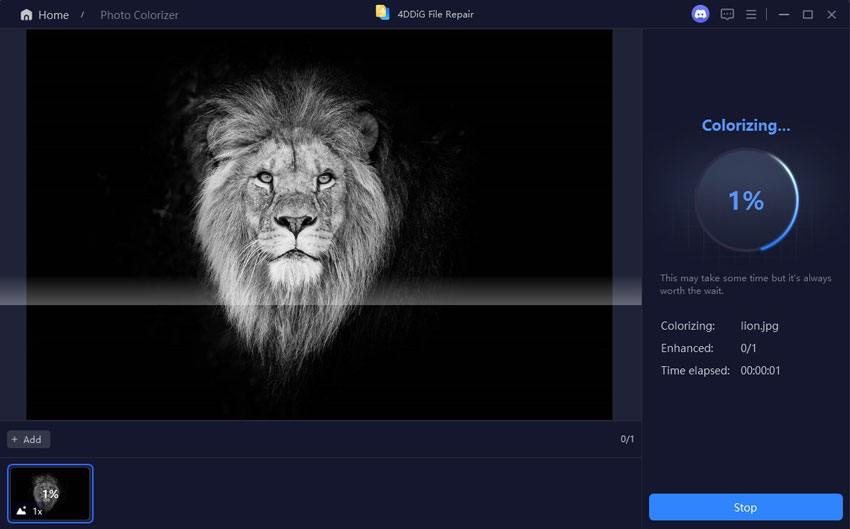Go to Home breadcrumb
The image size is (850, 529).
click(53, 15)
